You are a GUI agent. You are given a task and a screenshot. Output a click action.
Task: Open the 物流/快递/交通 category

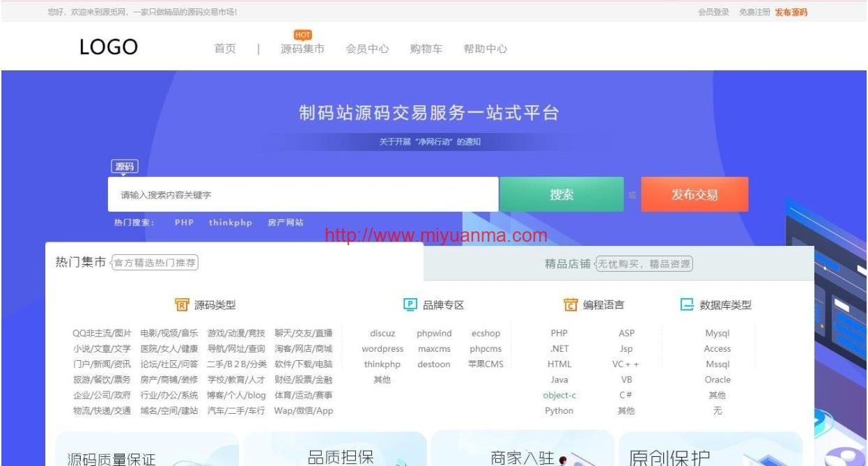coord(102,411)
